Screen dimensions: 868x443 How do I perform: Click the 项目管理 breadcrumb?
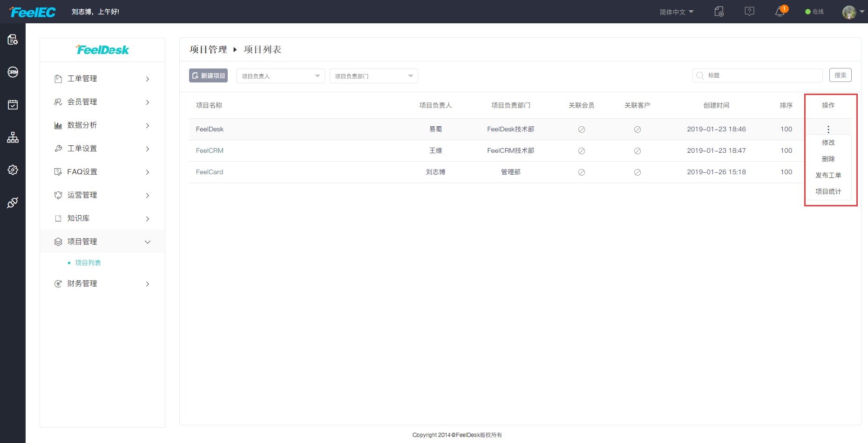pyautogui.click(x=208, y=49)
